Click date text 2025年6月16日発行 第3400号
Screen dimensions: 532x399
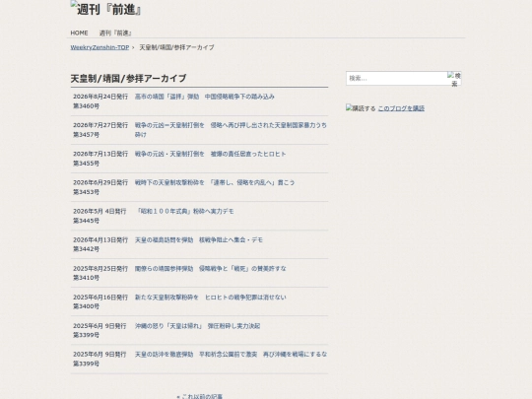[x=100, y=301]
